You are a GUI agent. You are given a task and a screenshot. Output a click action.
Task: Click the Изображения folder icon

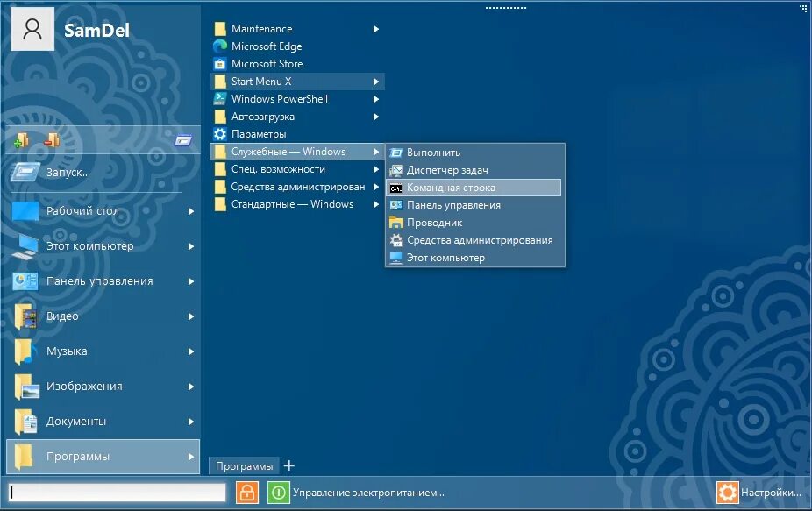(26, 387)
